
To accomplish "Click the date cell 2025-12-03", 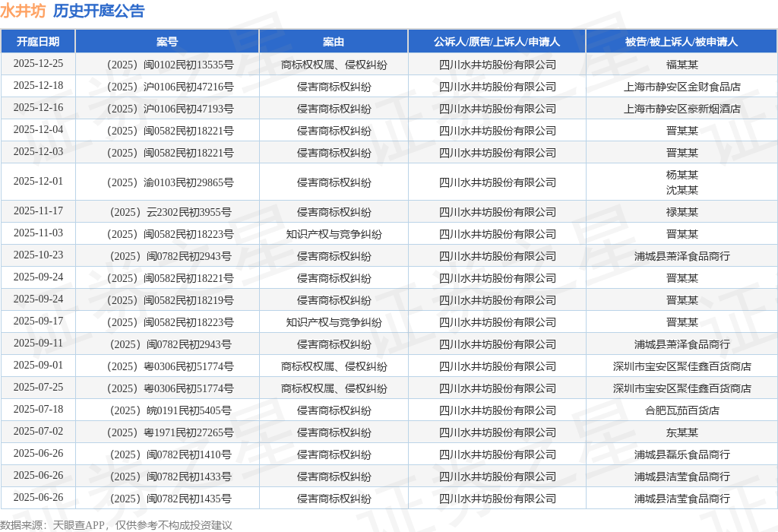I will tap(38, 151).
